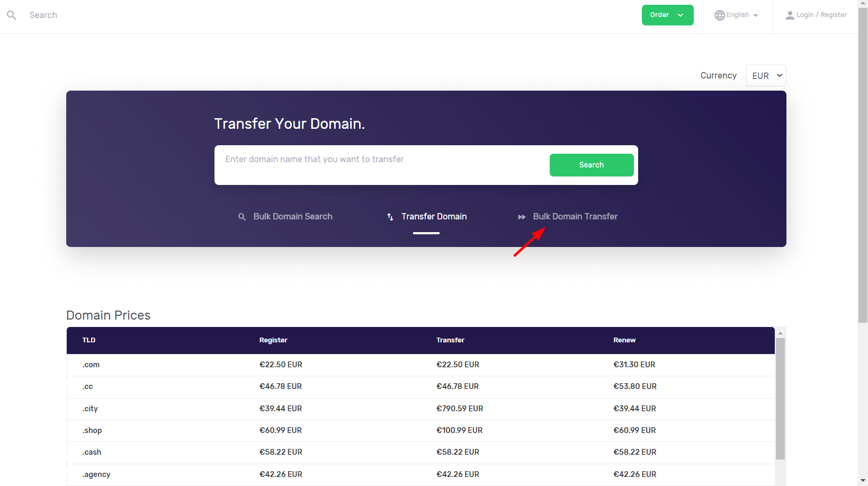Click the Currency label
The image size is (868, 486).
click(719, 75)
